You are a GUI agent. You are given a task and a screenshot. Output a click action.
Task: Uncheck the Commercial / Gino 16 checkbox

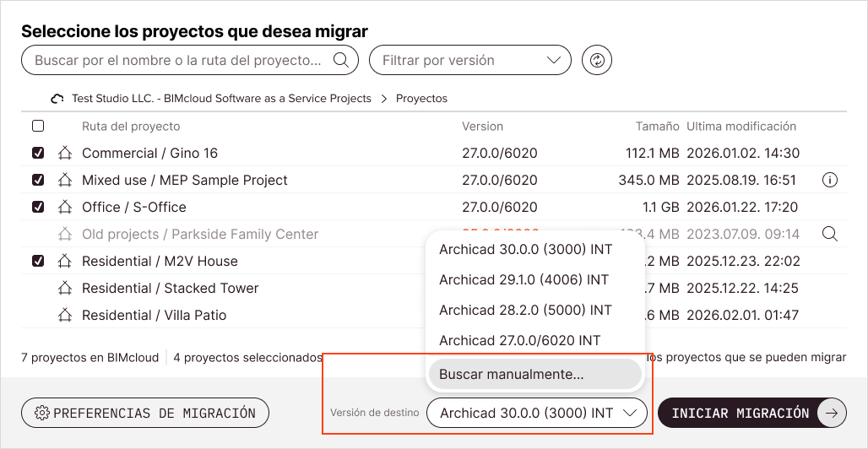point(38,153)
